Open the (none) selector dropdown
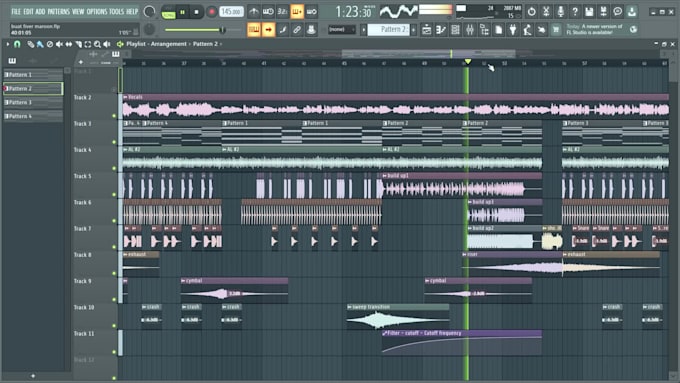 (x=341, y=29)
